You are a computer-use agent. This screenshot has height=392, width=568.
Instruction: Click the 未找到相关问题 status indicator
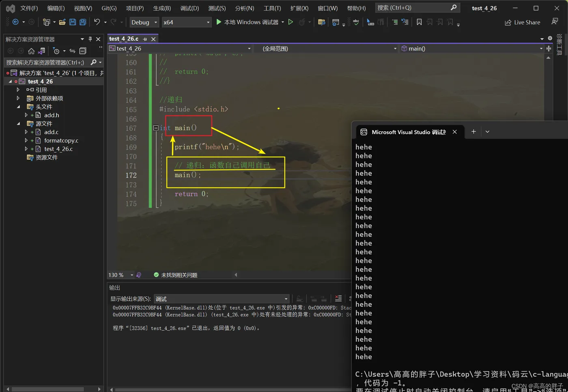pyautogui.click(x=176, y=275)
